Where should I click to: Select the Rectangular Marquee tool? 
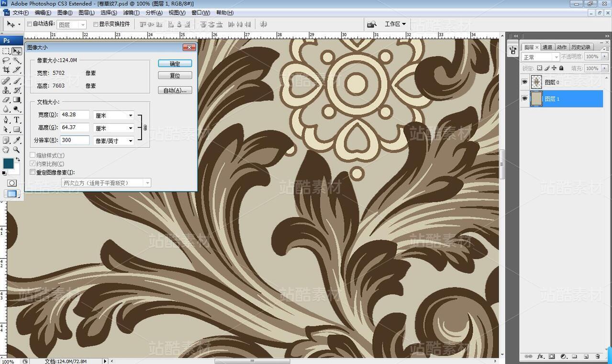(6, 51)
